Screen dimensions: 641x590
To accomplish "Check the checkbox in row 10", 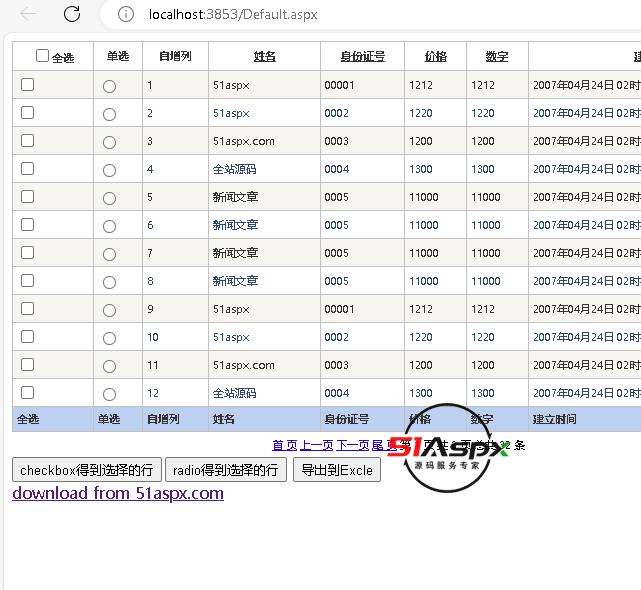I will pos(27,337).
